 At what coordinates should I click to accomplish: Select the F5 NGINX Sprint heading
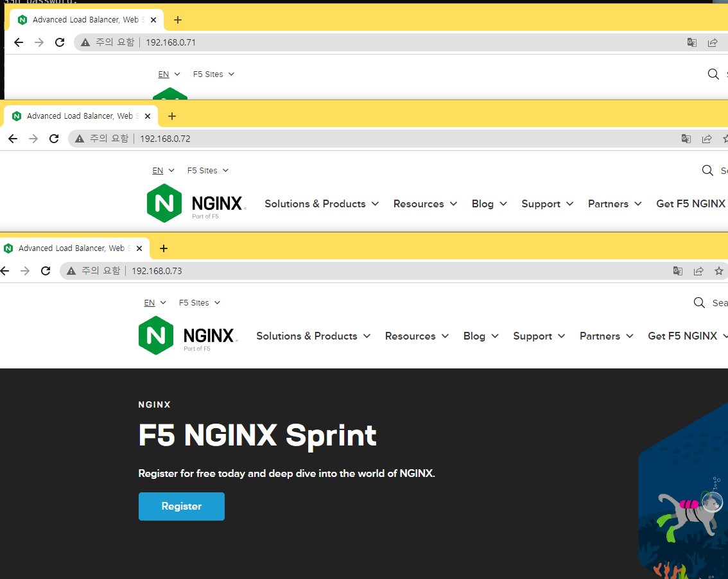pos(257,435)
